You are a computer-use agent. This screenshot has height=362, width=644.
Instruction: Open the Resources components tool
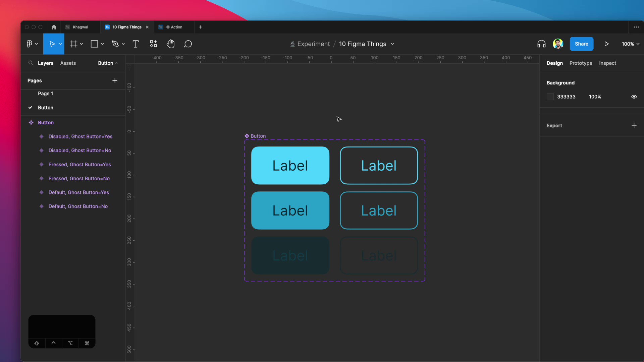point(153,44)
